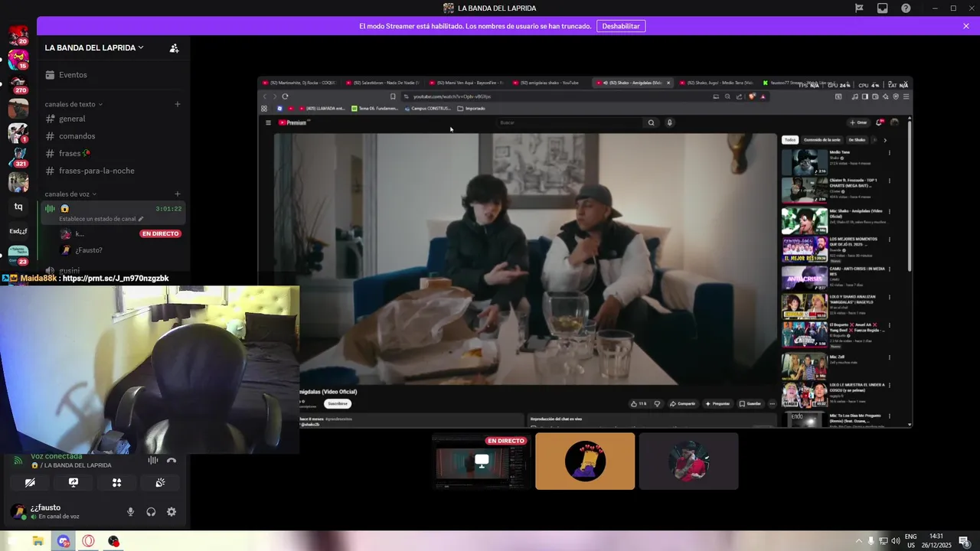The height and width of the screenshot is (551, 980).
Task: Collapse the 'canales de texto' category
Action: click(73, 104)
